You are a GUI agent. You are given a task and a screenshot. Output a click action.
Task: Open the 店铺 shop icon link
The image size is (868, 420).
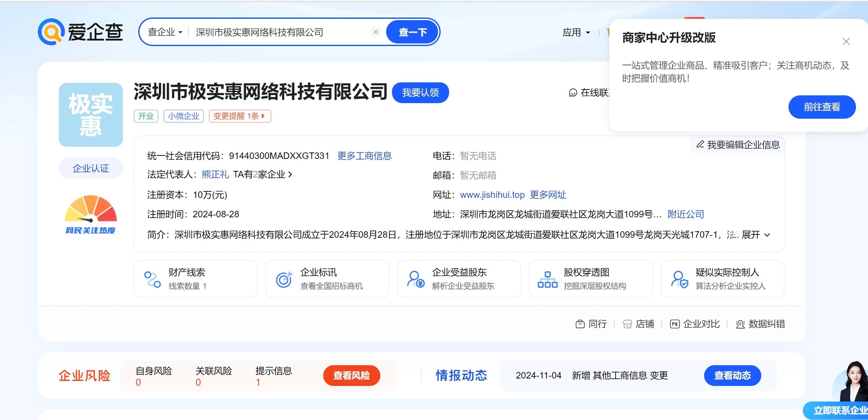point(628,324)
